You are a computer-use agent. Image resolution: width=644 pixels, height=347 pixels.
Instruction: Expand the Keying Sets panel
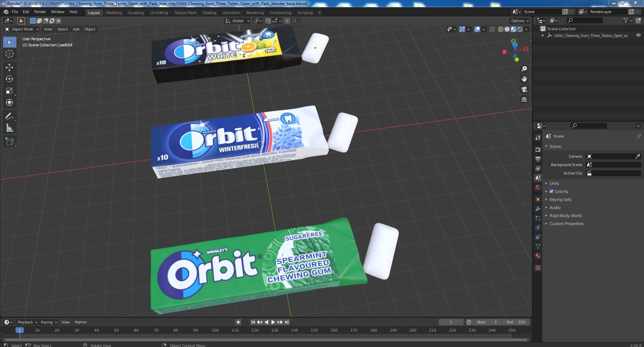click(560, 199)
